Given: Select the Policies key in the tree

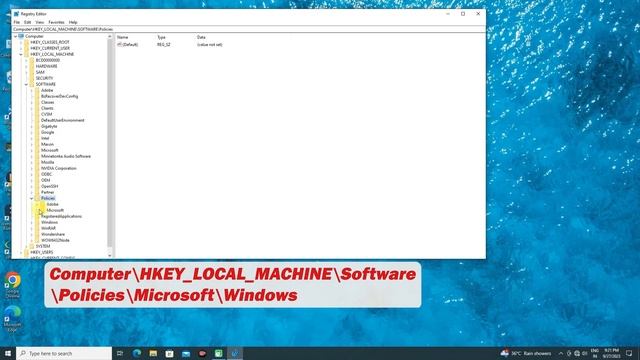Looking at the screenshot, I should pyautogui.click(x=48, y=198).
